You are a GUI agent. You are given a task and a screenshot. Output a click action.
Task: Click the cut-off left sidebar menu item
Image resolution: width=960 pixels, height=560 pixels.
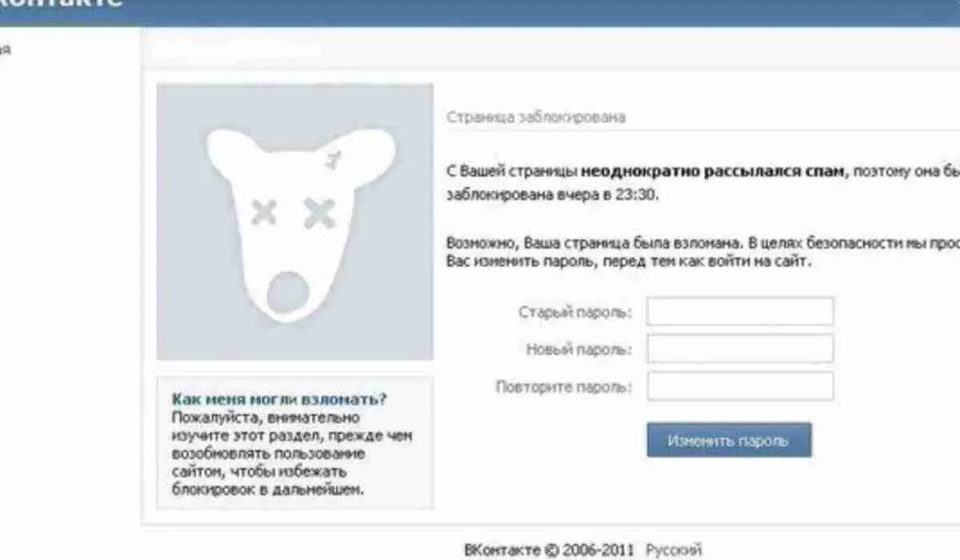click(x=6, y=50)
